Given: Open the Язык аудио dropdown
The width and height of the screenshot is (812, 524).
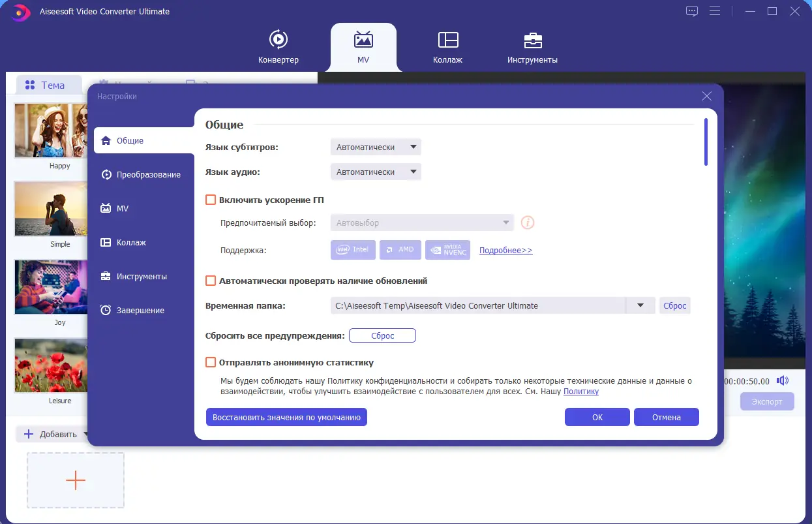Looking at the screenshot, I should pyautogui.click(x=376, y=172).
